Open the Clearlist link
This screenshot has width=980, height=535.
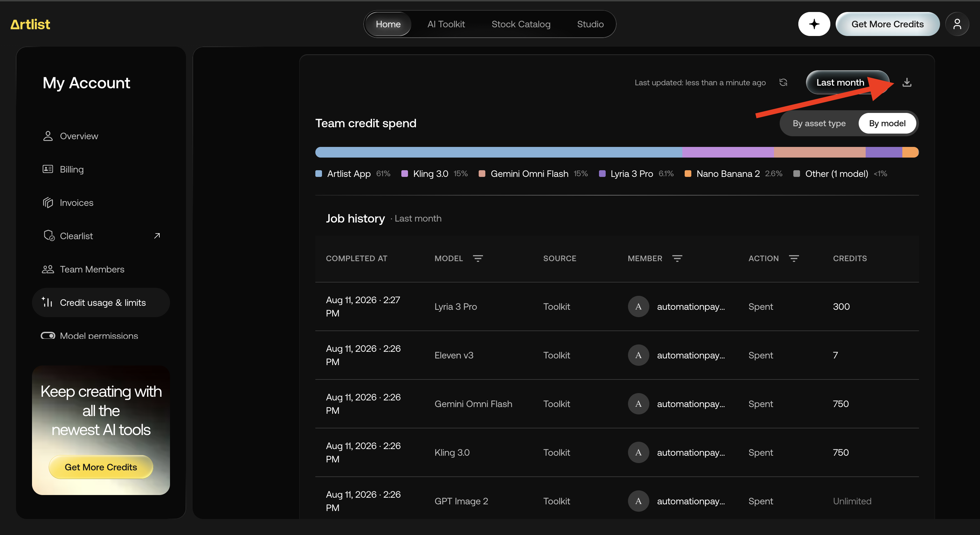coord(101,236)
